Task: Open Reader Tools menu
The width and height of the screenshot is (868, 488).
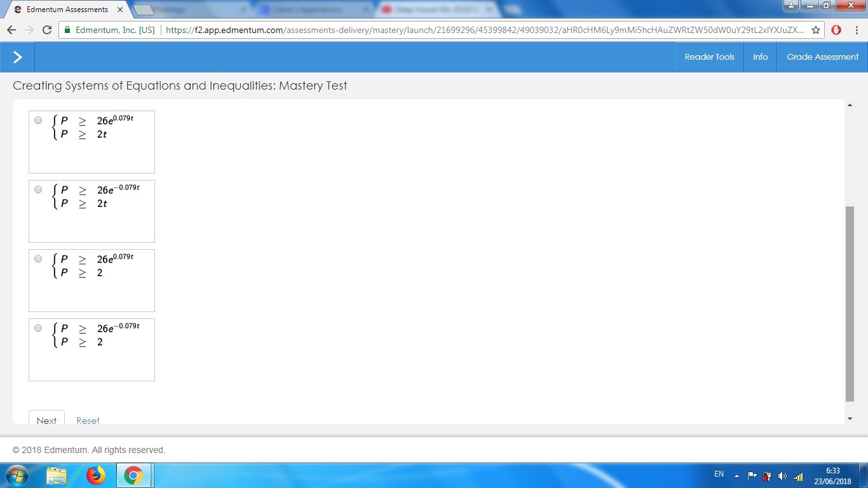Action: 709,57
